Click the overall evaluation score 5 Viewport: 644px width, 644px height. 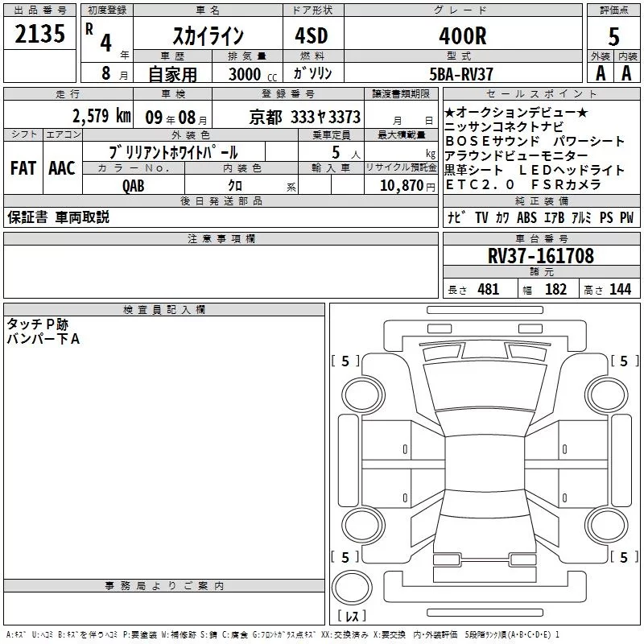tap(613, 37)
